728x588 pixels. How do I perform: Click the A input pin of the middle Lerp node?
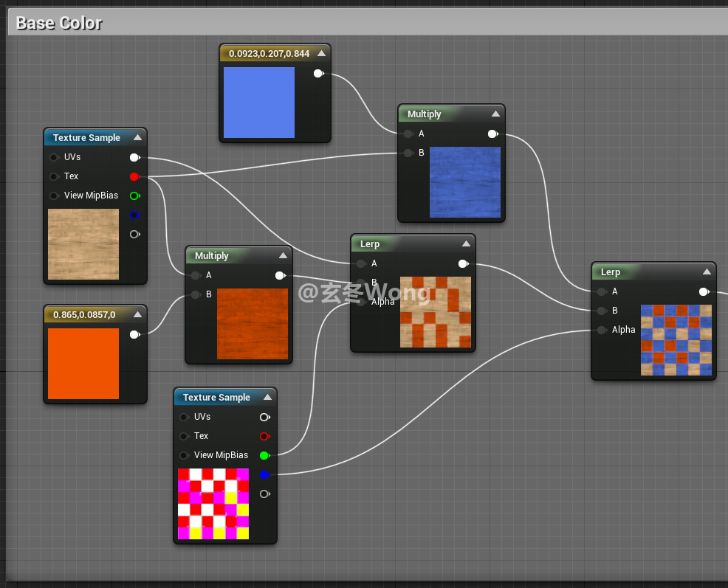(x=360, y=263)
